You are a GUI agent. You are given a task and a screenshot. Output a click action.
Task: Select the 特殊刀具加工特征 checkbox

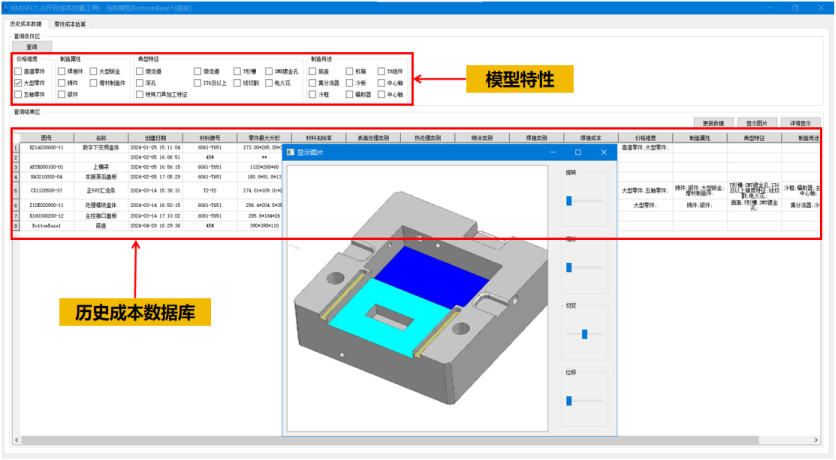tap(140, 94)
